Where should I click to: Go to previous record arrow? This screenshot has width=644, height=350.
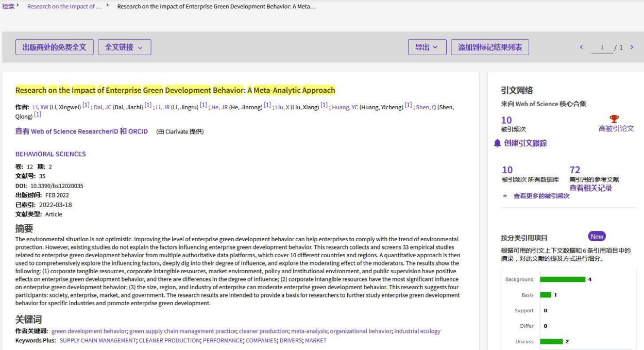pyautogui.click(x=582, y=47)
